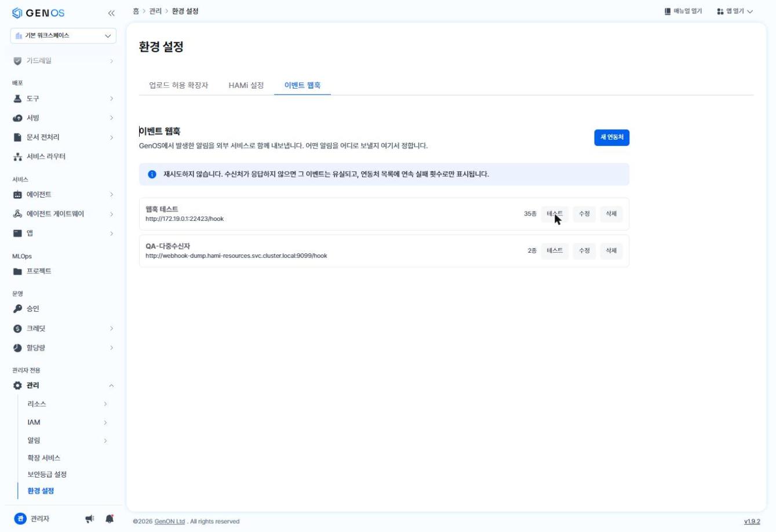Click the 프로젝트 folder icon
The width and height of the screenshot is (776, 532).
(x=17, y=271)
